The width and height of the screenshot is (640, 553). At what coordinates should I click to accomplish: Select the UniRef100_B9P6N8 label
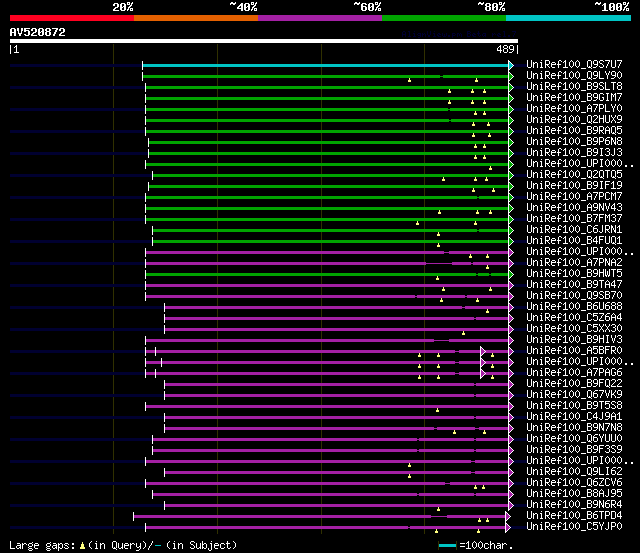coord(574,141)
